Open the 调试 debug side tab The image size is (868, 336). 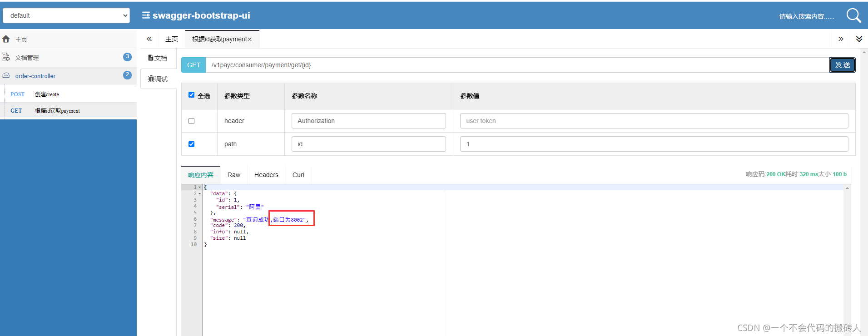click(x=158, y=79)
